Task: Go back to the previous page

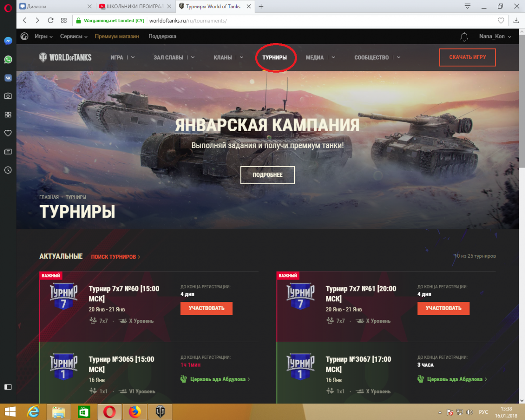Action: tap(24, 20)
